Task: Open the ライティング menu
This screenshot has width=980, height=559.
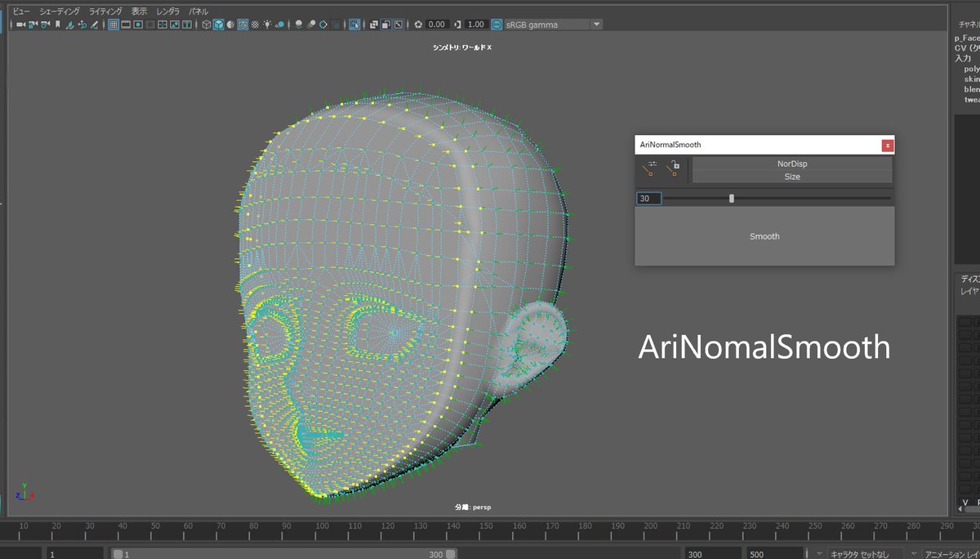Action: [x=105, y=11]
